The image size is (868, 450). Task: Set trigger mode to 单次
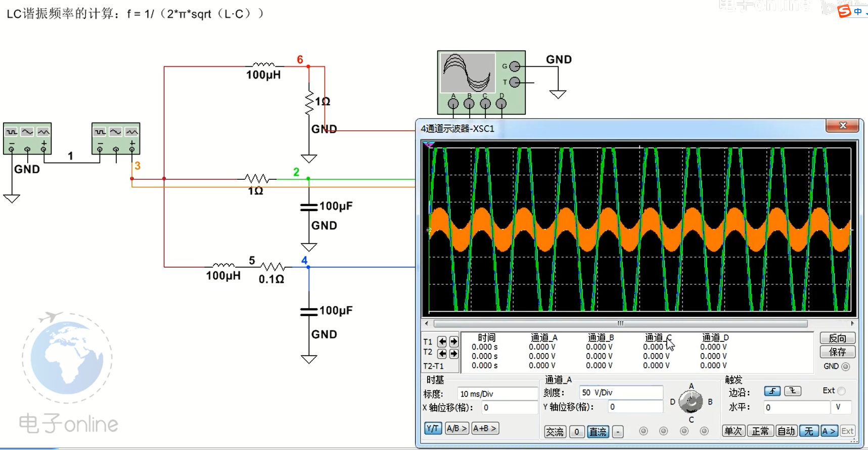(x=733, y=431)
